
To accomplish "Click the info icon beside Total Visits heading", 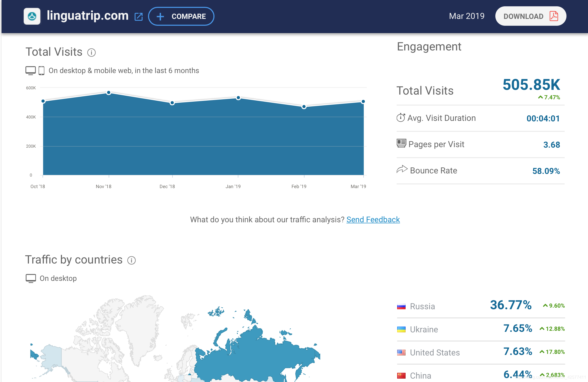I will point(91,53).
